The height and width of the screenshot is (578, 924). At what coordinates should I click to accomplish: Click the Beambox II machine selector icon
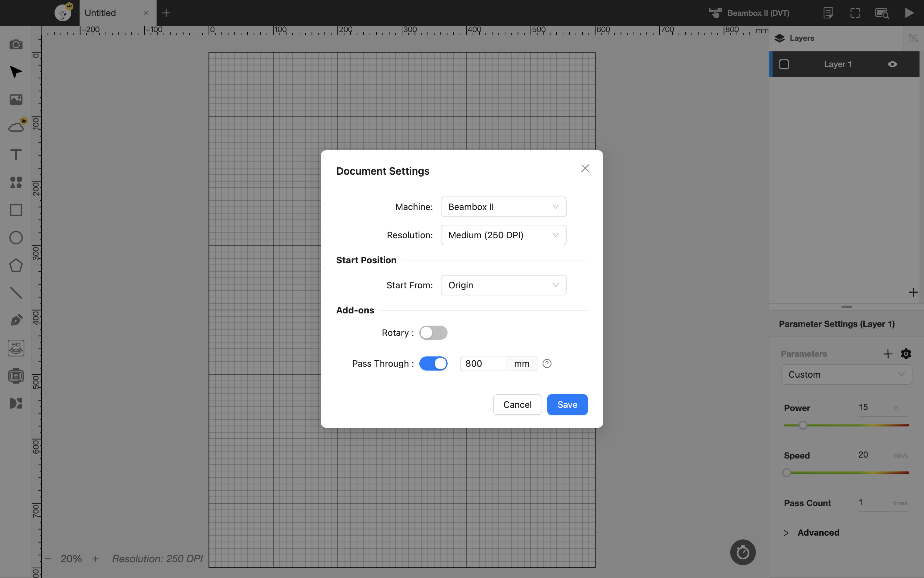(x=715, y=13)
